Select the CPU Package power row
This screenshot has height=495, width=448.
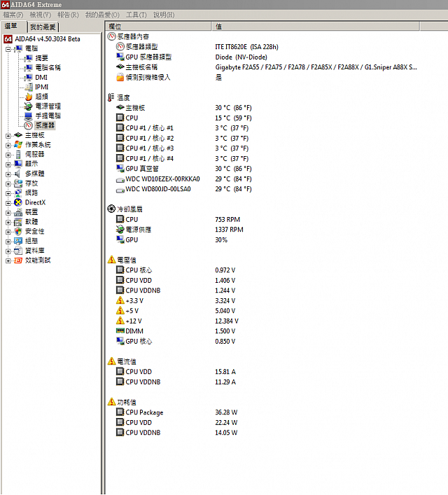(177, 412)
